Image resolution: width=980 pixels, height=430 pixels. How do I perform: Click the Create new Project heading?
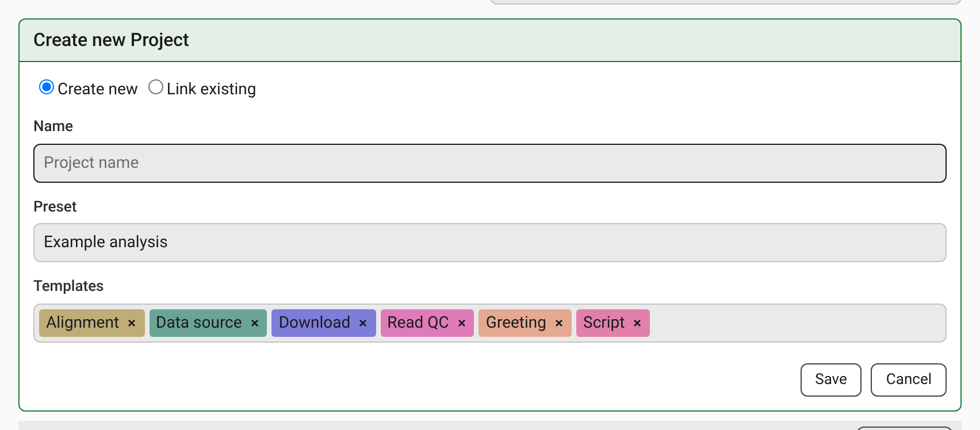tap(111, 40)
